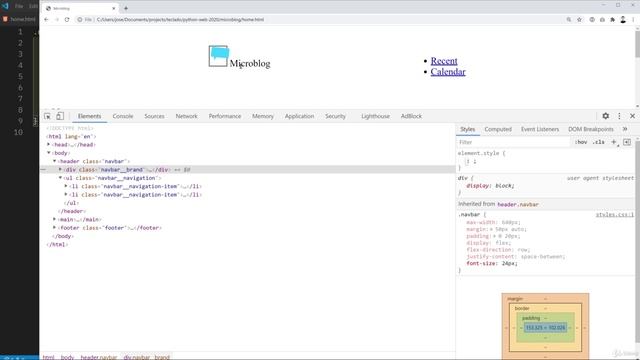Toggle the :hov element state panel
640x360 pixels.
pos(581,142)
